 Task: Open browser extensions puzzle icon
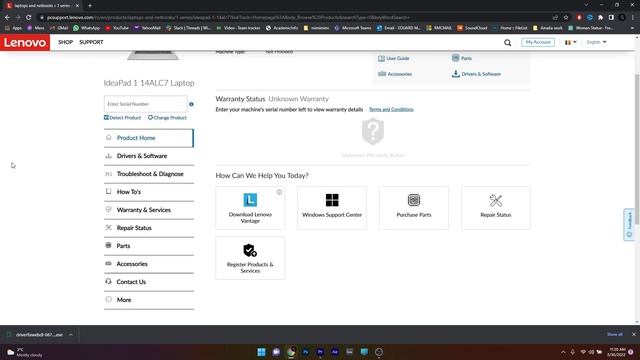point(600,18)
